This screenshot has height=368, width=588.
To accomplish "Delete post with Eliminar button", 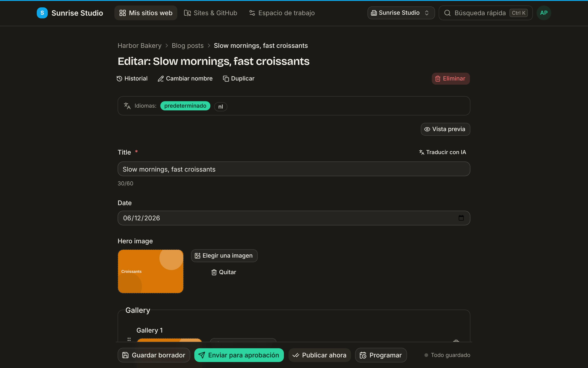I will 451,79.
